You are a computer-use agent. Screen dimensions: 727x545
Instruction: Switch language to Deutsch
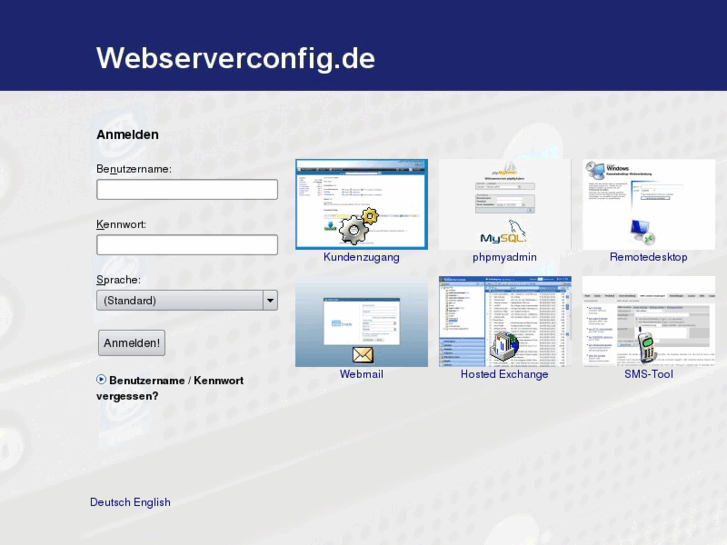pyautogui.click(x=110, y=502)
